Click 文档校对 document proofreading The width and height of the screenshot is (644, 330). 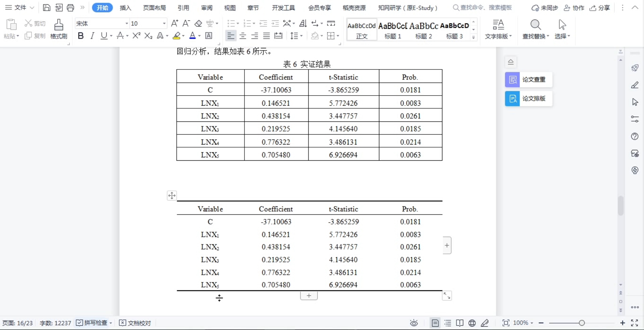[135, 323]
